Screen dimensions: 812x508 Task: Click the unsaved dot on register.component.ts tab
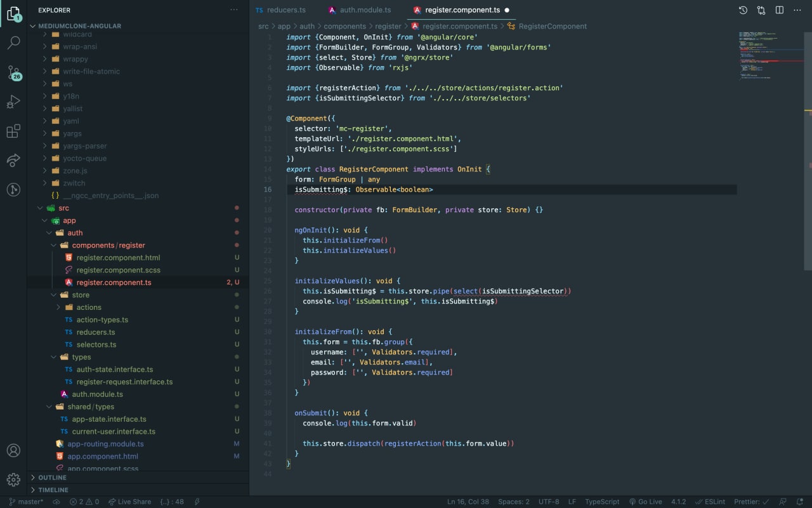tap(507, 10)
